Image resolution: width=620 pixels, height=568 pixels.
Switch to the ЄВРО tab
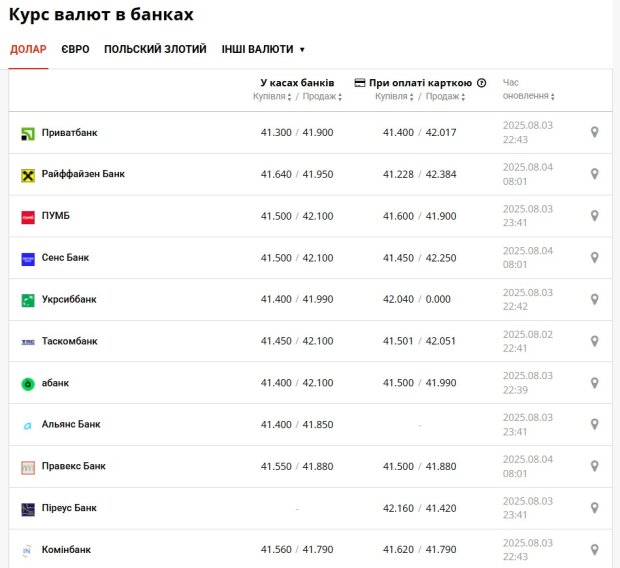[75, 49]
